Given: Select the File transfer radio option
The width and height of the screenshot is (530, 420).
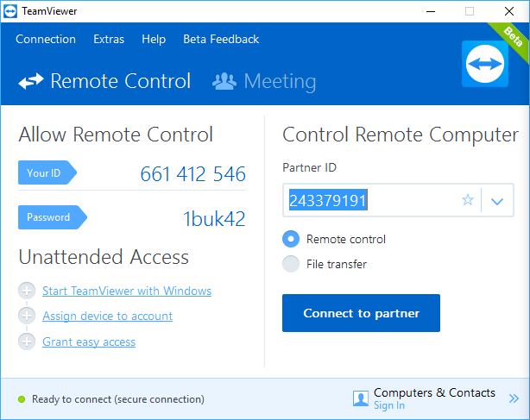Looking at the screenshot, I should tap(291, 264).
